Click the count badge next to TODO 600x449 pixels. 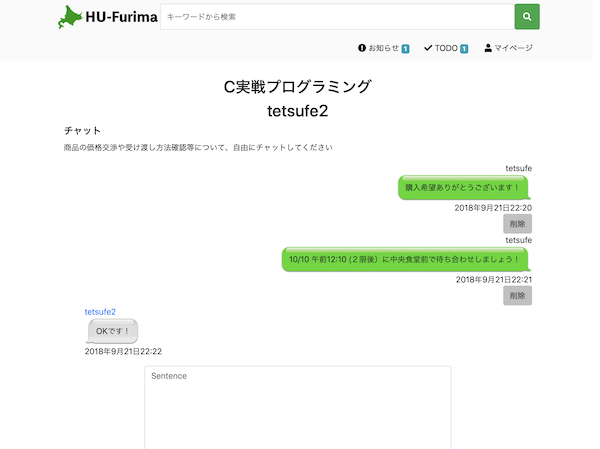coord(464,49)
